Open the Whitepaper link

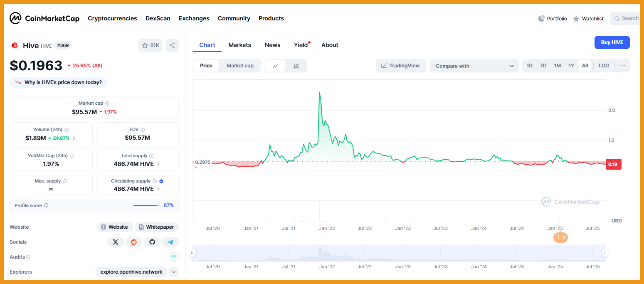[x=157, y=227]
